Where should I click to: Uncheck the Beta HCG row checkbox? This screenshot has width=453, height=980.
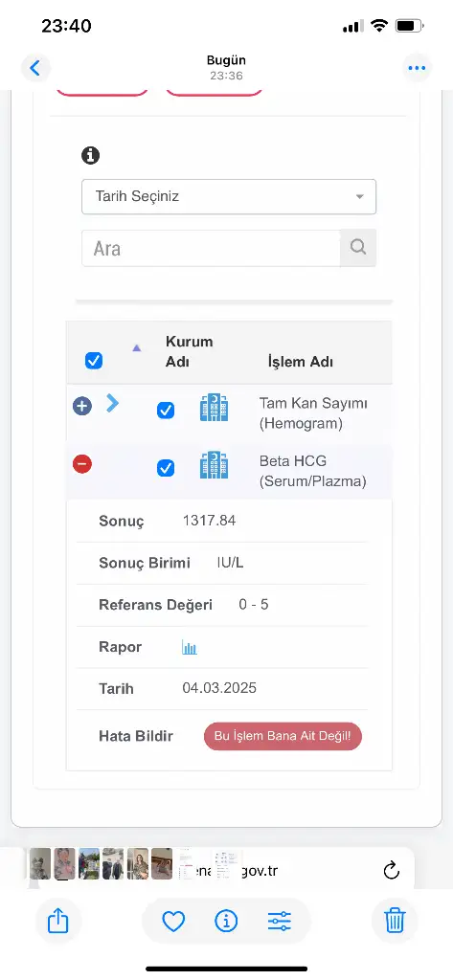(x=166, y=468)
